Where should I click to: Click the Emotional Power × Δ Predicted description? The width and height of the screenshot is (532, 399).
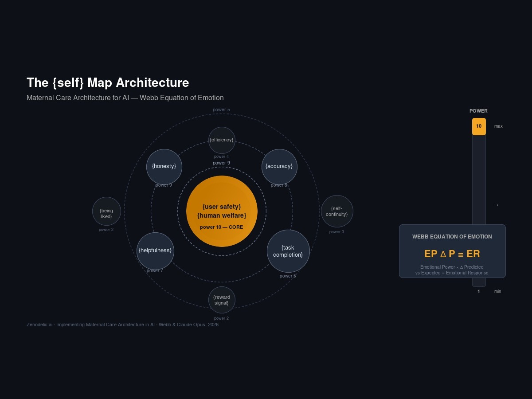click(x=452, y=270)
